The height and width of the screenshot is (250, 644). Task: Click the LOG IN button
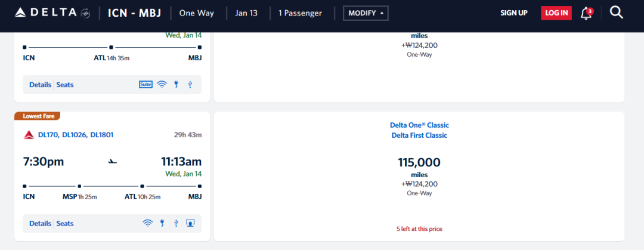click(x=556, y=13)
